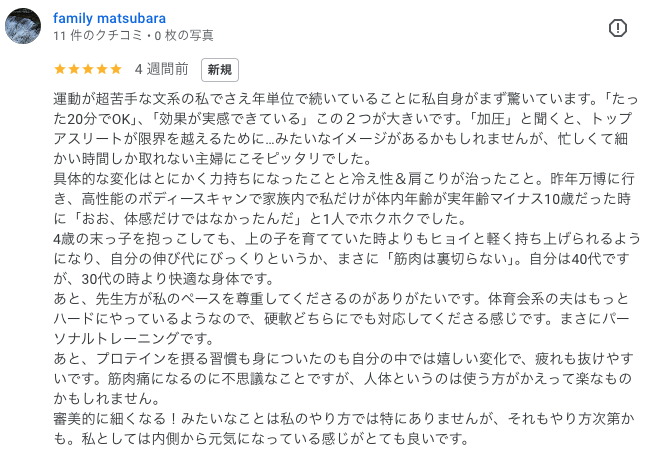The width and height of the screenshot is (646, 464).
Task: Click the 新規 badge
Action: tap(219, 70)
